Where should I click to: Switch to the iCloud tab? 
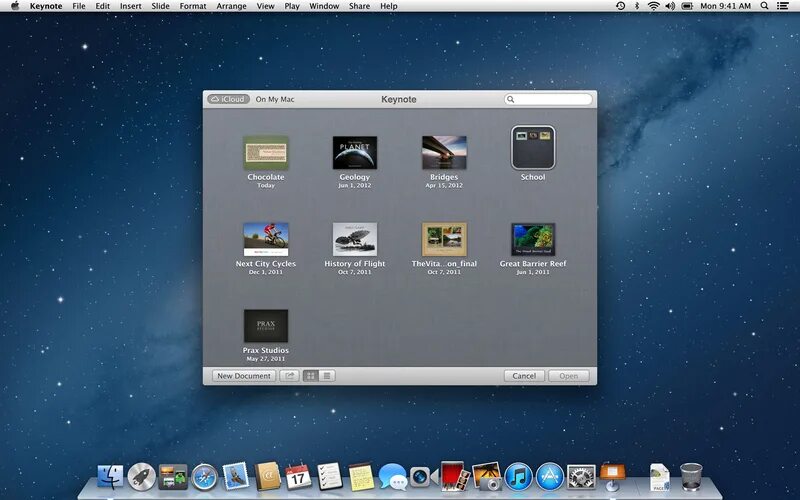(x=229, y=99)
